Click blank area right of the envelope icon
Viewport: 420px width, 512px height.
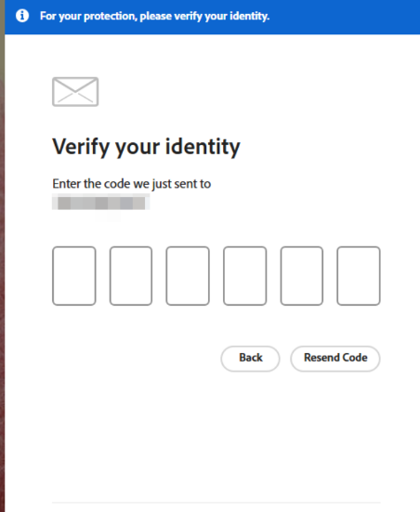(242, 92)
